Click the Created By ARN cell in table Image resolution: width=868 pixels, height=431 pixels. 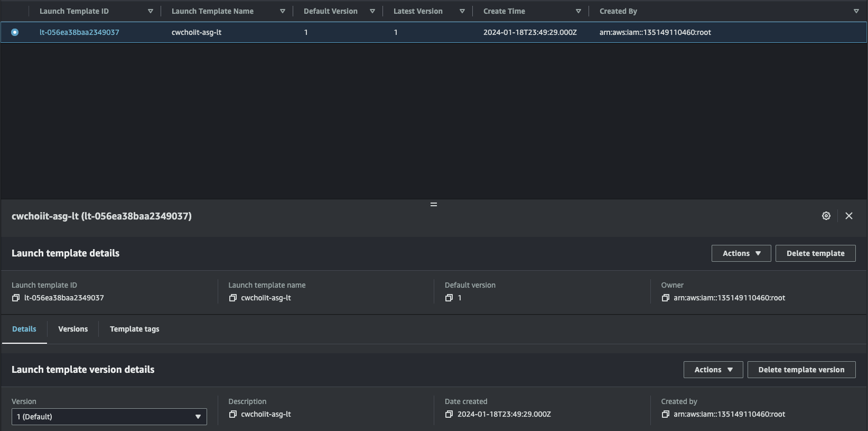tap(655, 32)
